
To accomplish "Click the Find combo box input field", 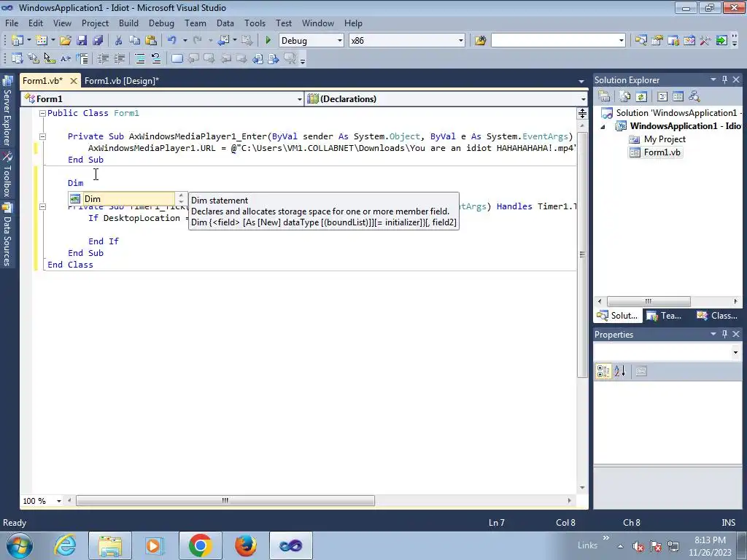I will 554,41.
